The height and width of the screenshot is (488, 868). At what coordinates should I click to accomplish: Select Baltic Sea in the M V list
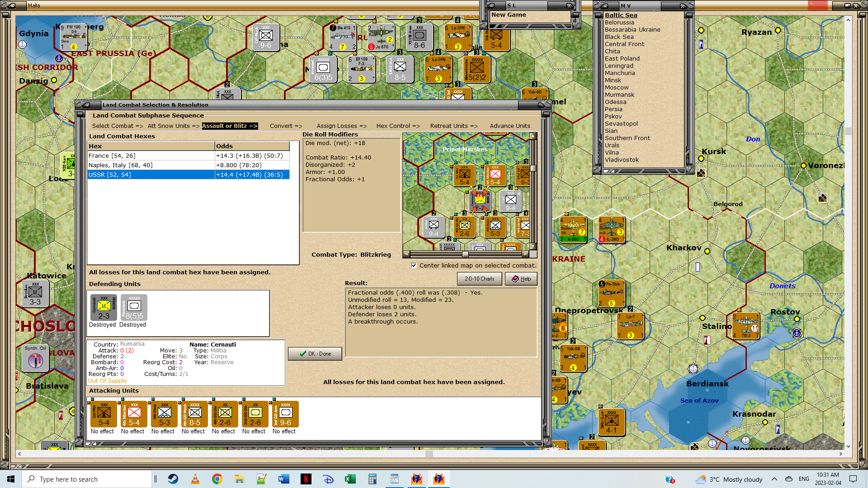[621, 15]
